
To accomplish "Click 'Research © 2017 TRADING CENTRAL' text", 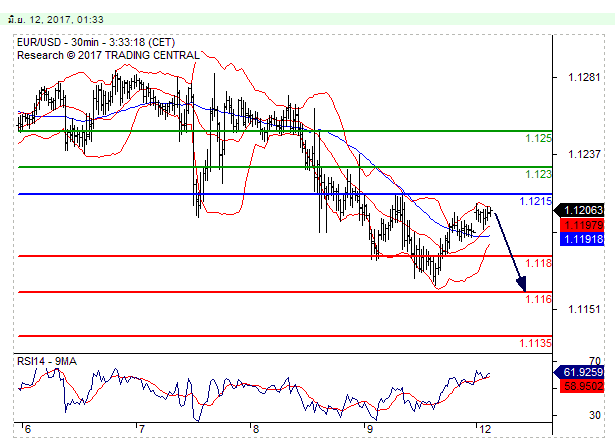I will click(108, 55).
